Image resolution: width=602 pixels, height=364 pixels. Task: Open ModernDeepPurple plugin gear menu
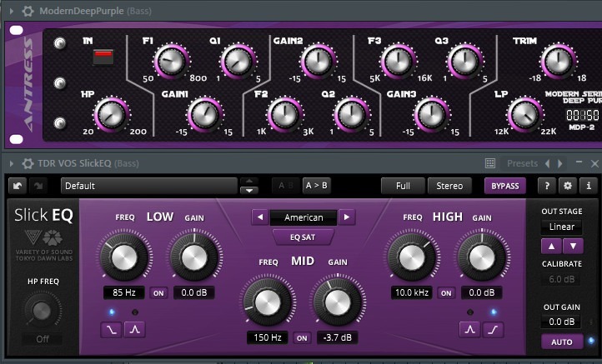28,11
